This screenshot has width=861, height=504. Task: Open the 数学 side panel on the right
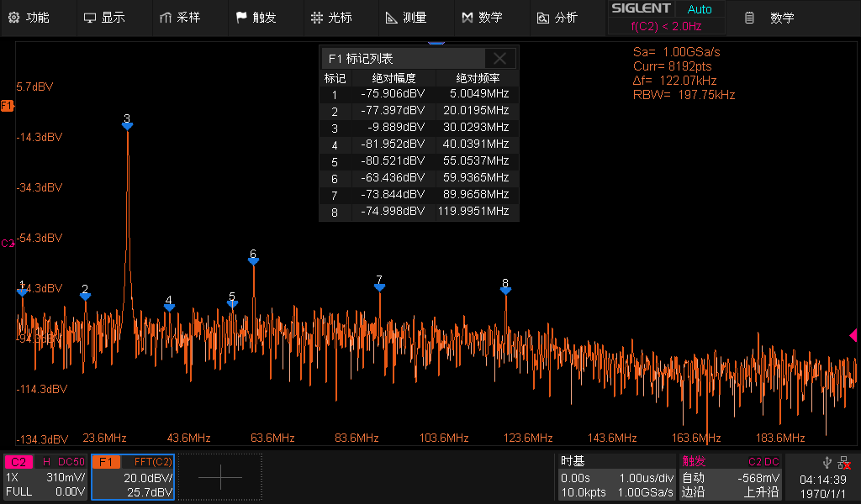click(772, 18)
